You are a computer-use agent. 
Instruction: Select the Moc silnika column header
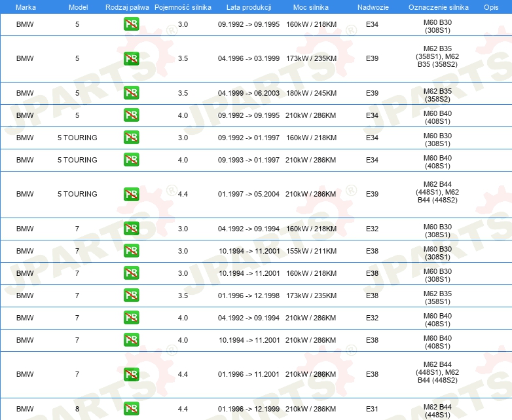pos(311,7)
